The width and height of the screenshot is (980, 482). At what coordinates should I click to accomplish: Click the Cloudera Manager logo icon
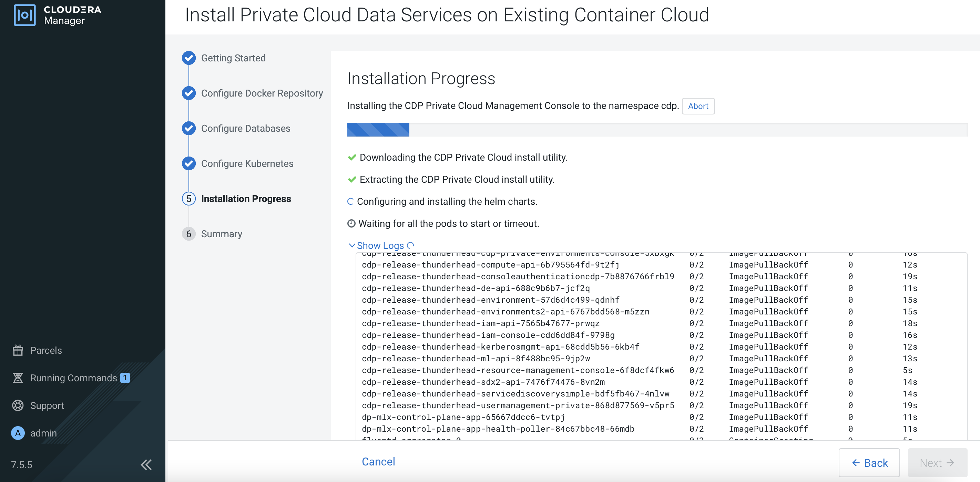pos(25,15)
